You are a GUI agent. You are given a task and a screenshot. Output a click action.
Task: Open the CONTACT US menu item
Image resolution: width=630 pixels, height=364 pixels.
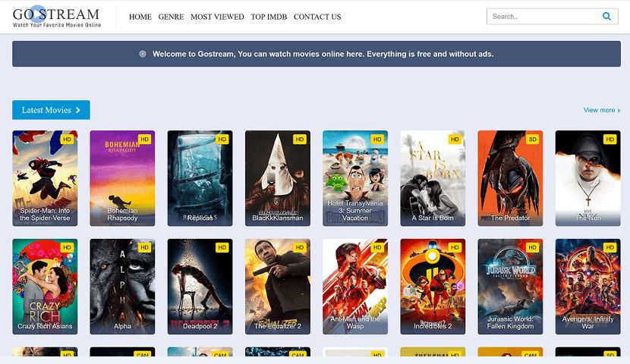tap(317, 17)
